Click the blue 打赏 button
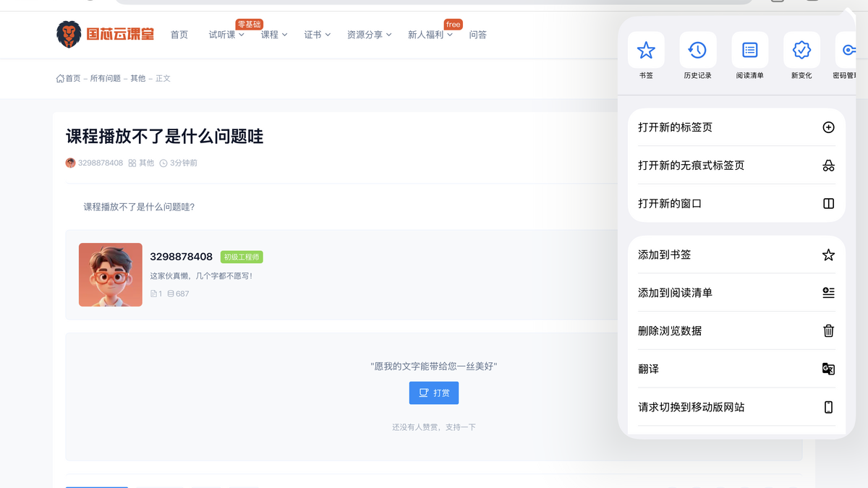 (433, 393)
